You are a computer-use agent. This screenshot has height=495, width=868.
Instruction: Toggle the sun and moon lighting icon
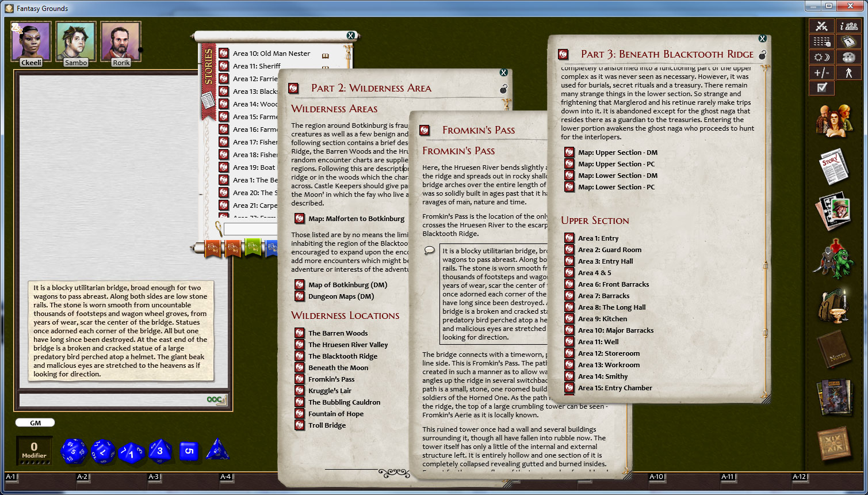821,58
